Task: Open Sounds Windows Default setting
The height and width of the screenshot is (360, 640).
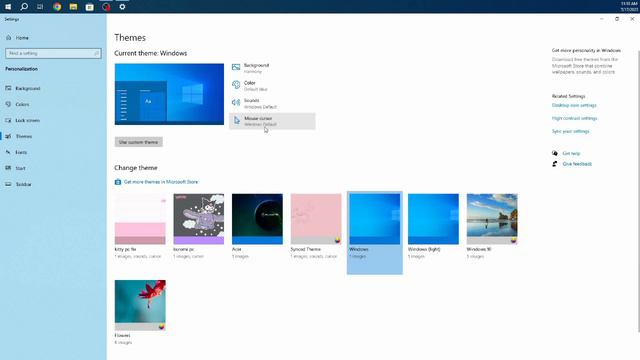Action: [272, 103]
